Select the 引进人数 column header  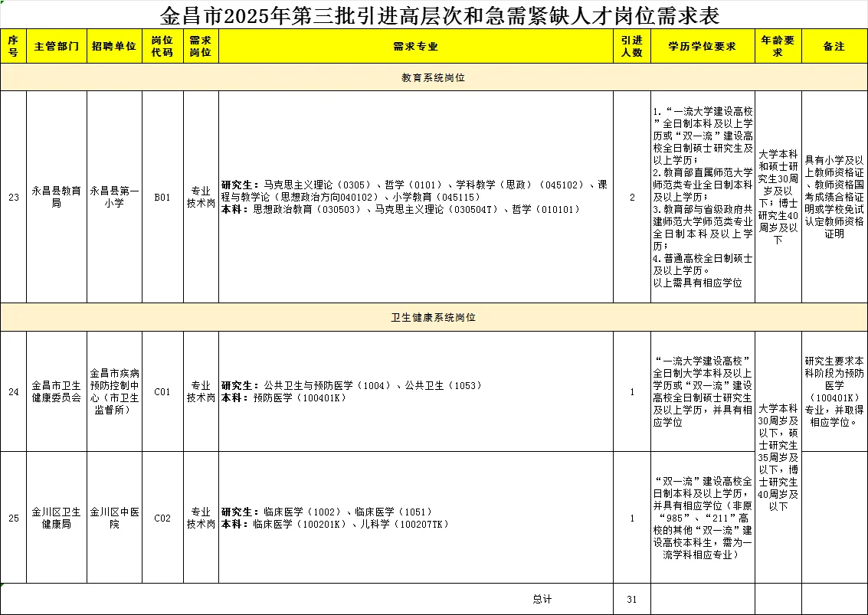tap(631, 45)
